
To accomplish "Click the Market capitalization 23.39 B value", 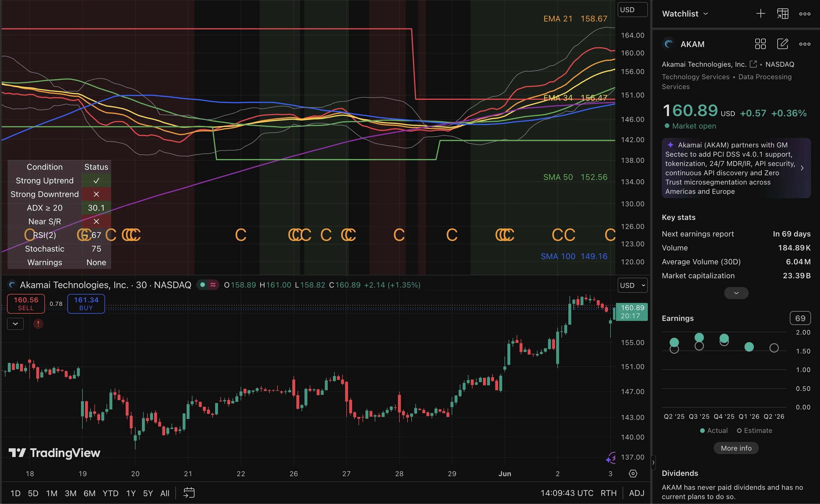I will coord(797,276).
